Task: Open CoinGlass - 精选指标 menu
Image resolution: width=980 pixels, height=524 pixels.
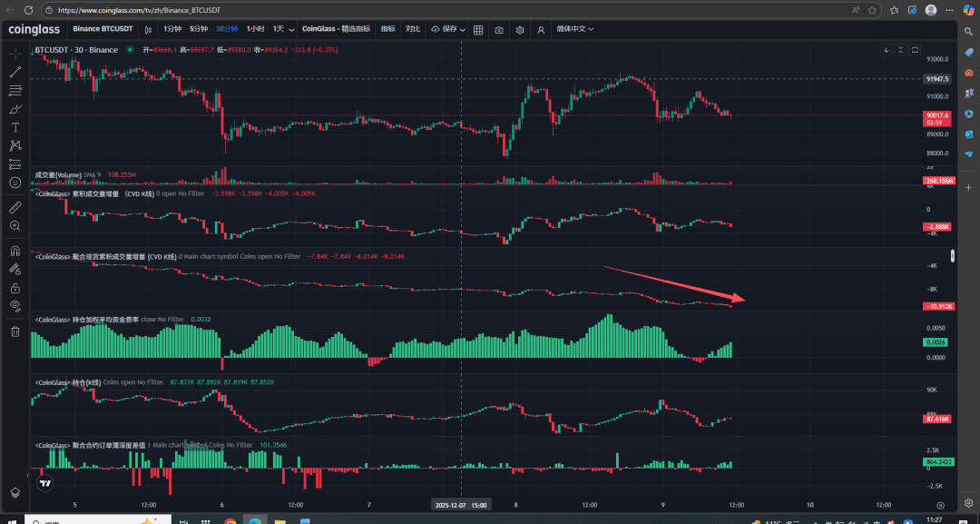Action: (337, 29)
